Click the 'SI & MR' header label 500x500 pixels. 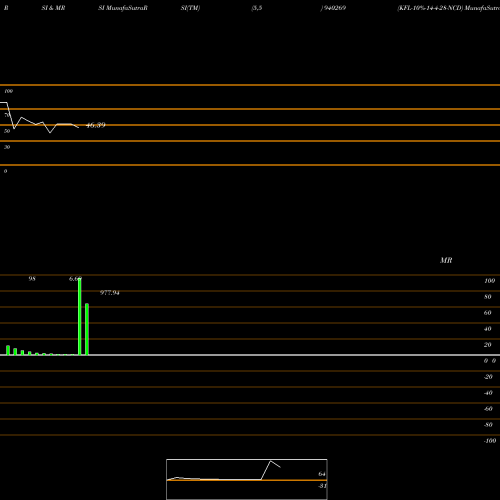pos(53,8)
